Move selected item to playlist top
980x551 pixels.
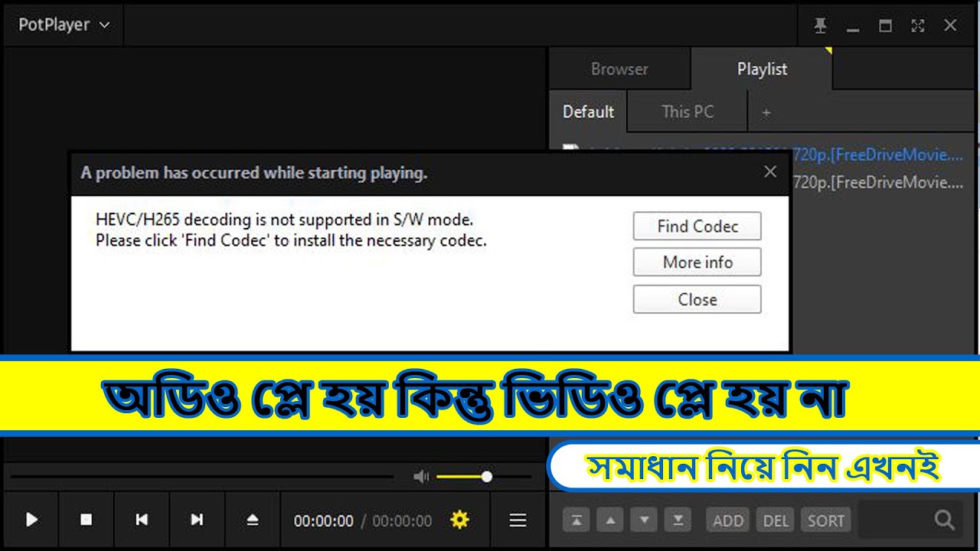(577, 521)
